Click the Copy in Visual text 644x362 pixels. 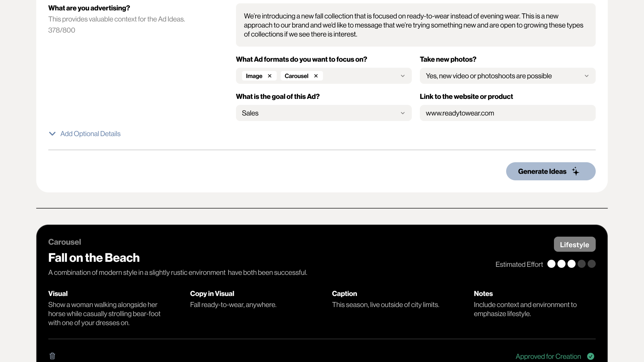coord(233,305)
